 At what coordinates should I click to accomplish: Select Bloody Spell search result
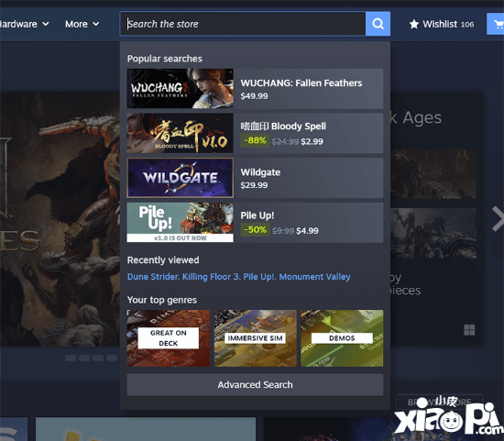[x=255, y=133]
